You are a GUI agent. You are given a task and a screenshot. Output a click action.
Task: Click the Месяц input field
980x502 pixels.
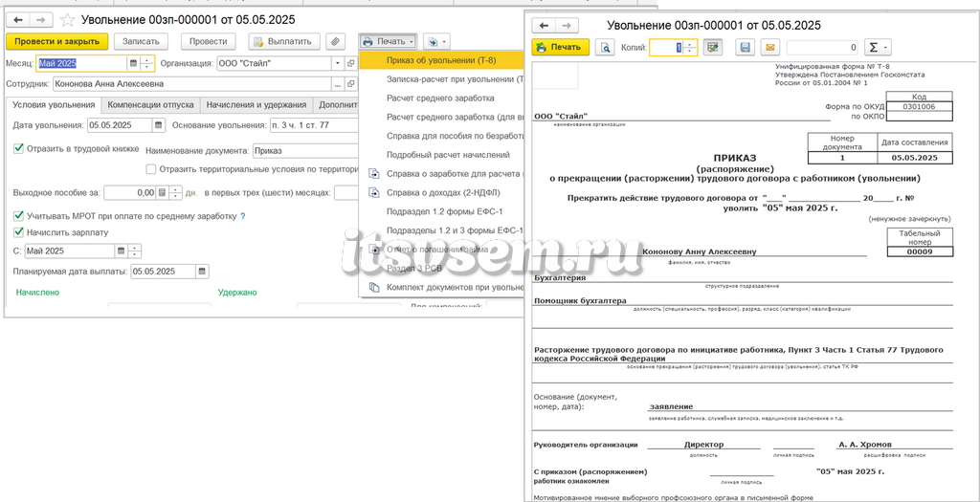coord(82,63)
